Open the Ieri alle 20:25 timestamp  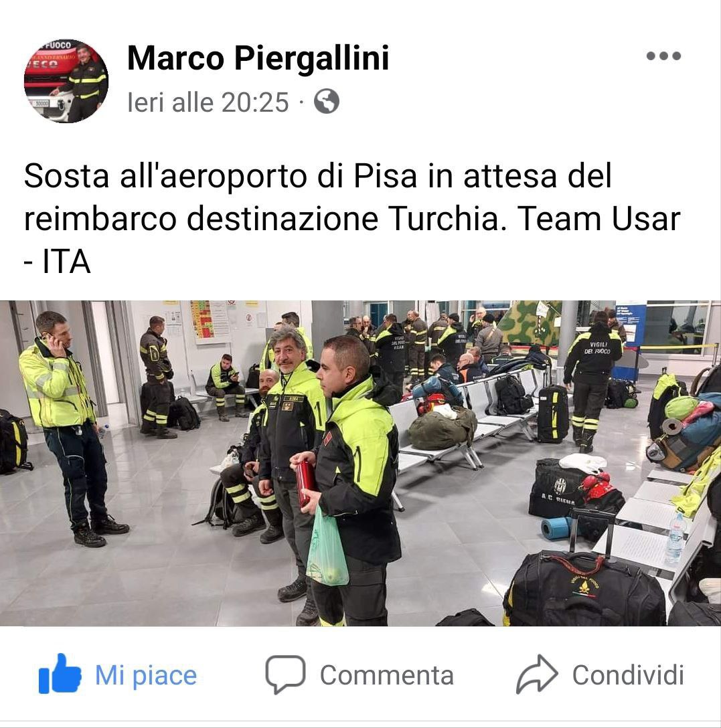pyautogui.click(x=208, y=102)
